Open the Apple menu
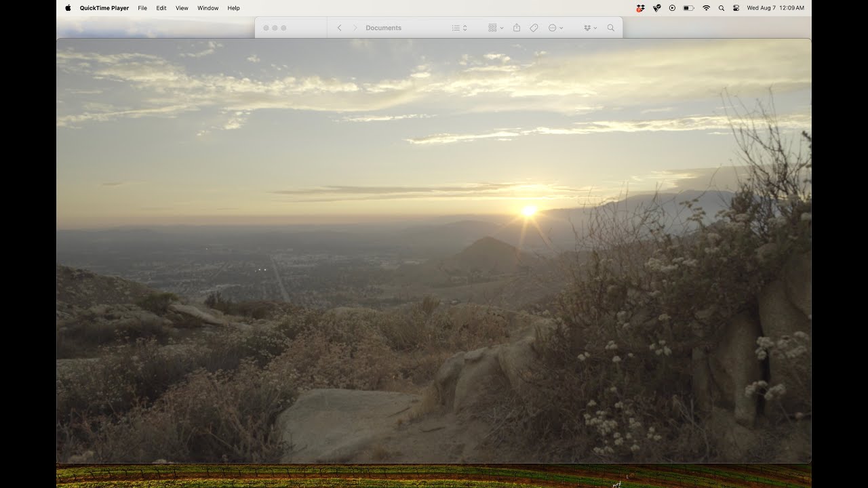Viewport: 868px width, 488px height. pyautogui.click(x=68, y=8)
